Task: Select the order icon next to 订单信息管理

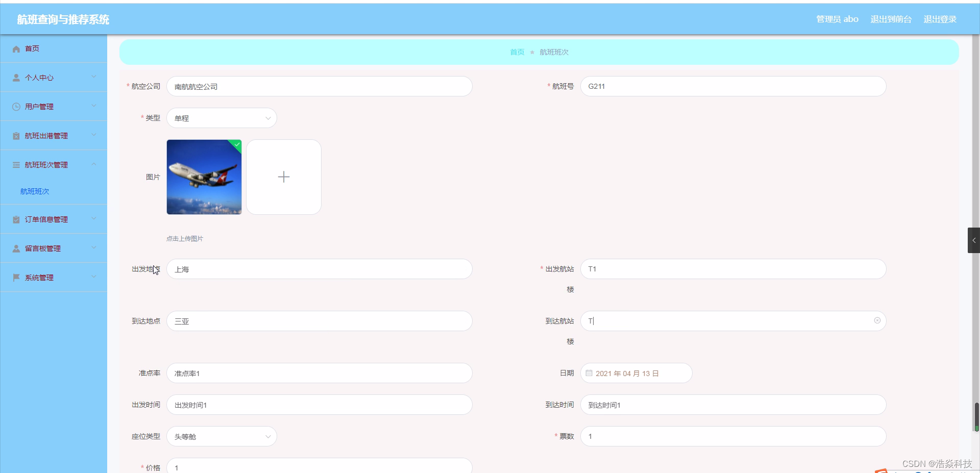Action: [15, 219]
